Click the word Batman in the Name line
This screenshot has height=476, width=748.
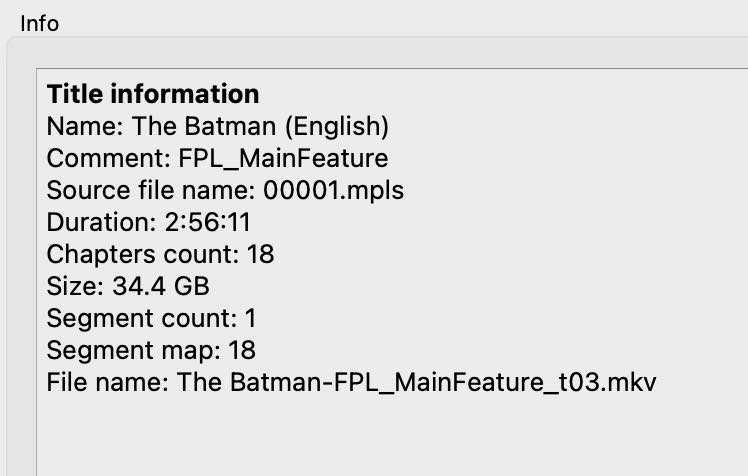(x=230, y=126)
